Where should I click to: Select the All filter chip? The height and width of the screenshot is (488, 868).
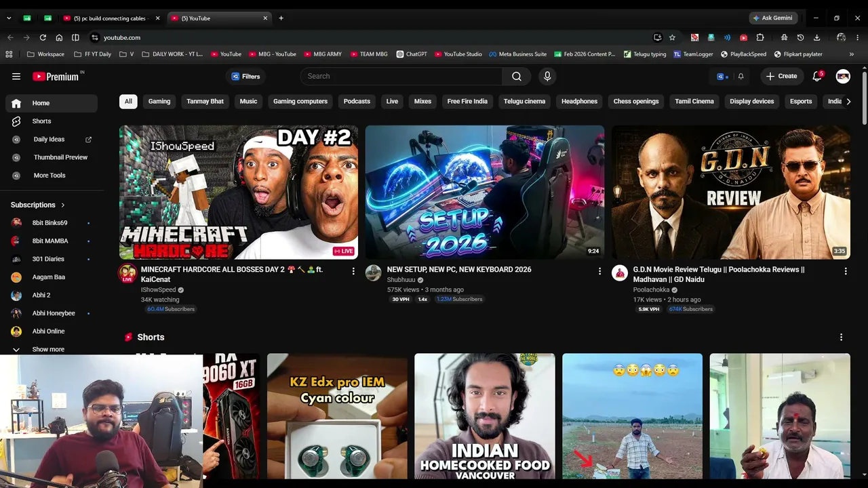click(x=128, y=102)
